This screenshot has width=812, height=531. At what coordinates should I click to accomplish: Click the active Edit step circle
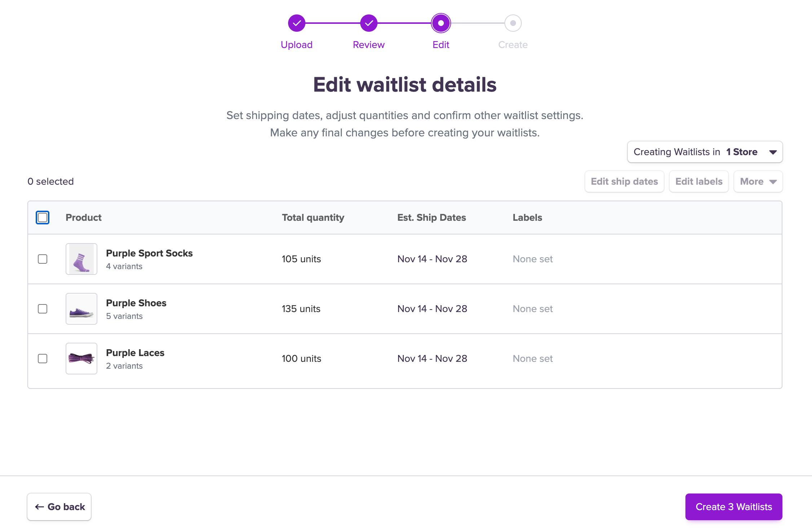[441, 23]
